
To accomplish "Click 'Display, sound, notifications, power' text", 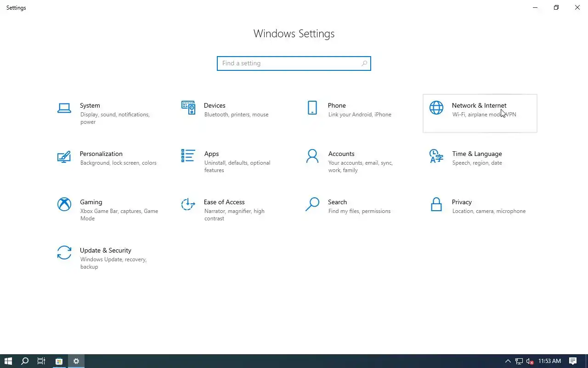I will point(115,118).
